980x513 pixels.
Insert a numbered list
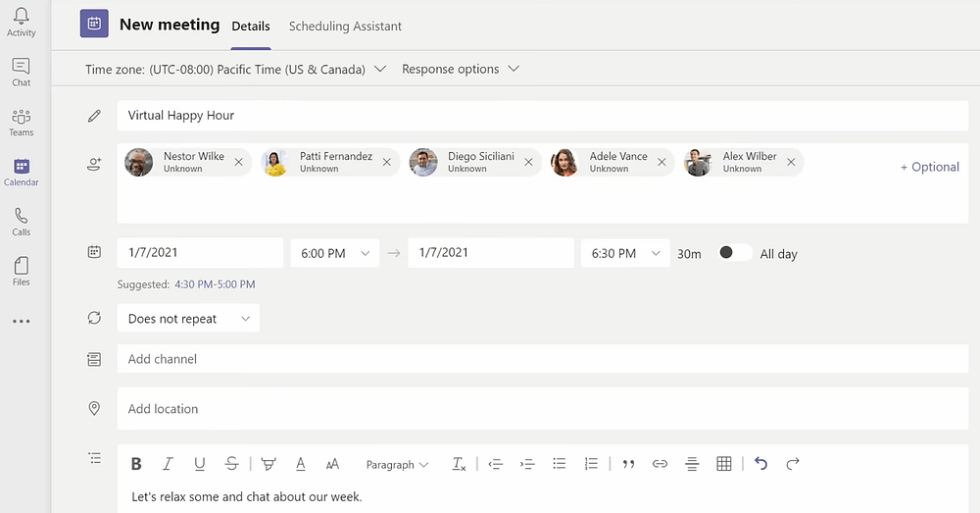[x=591, y=464]
